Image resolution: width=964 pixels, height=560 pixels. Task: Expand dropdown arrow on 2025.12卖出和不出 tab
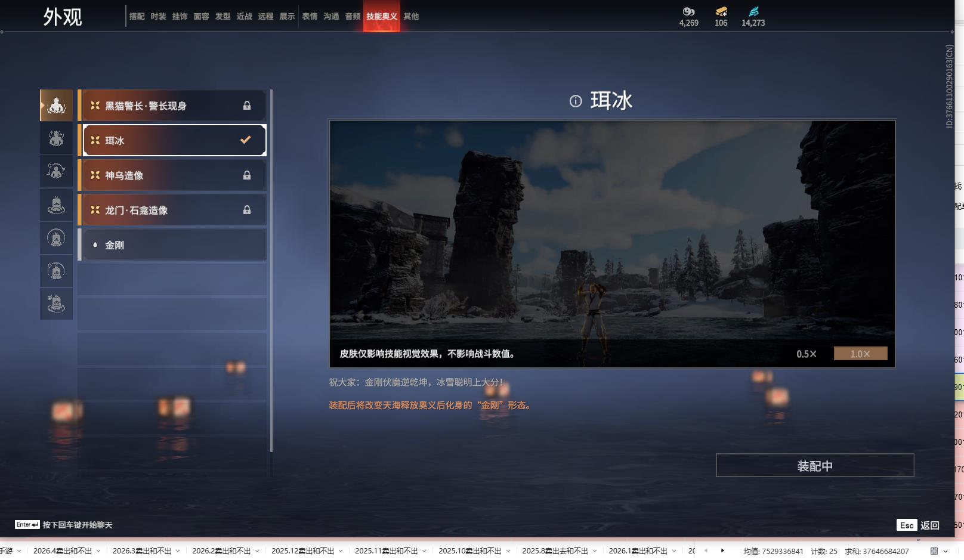coord(340,552)
